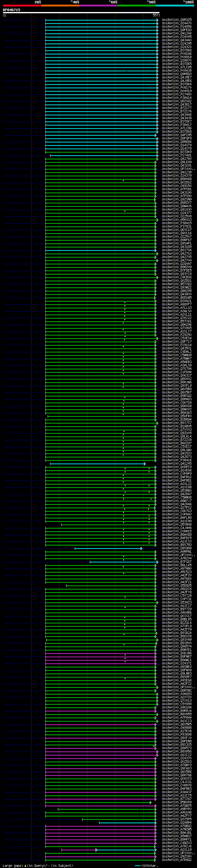Open last hit UniRef100_A7R4Q2
Image resolution: width=197 pixels, height=868 pixels.
177,860
